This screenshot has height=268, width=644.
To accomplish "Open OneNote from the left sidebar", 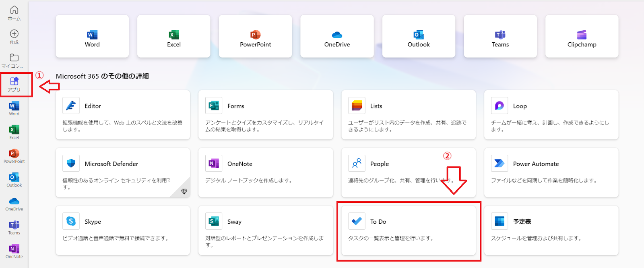I will pyautogui.click(x=14, y=251).
